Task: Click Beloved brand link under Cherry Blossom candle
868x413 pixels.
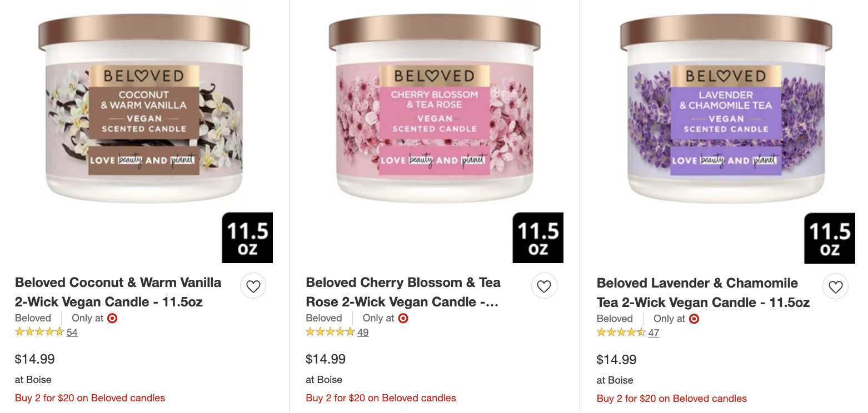Action: [x=324, y=318]
